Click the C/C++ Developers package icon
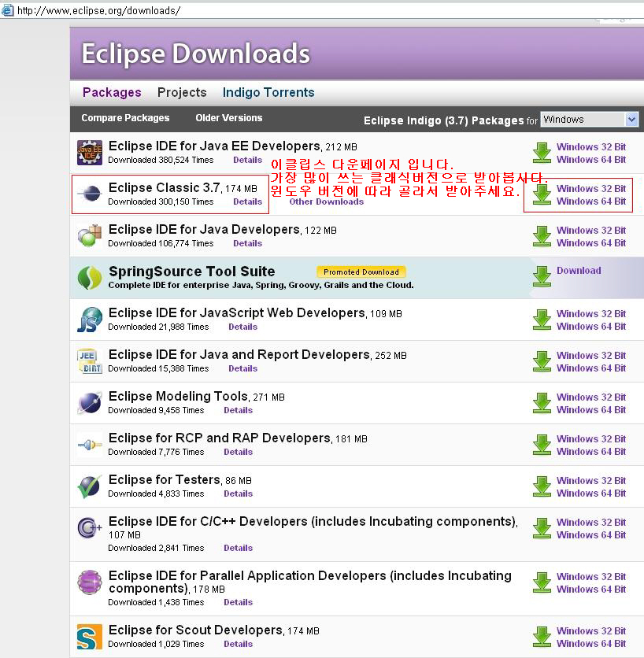 [x=90, y=527]
